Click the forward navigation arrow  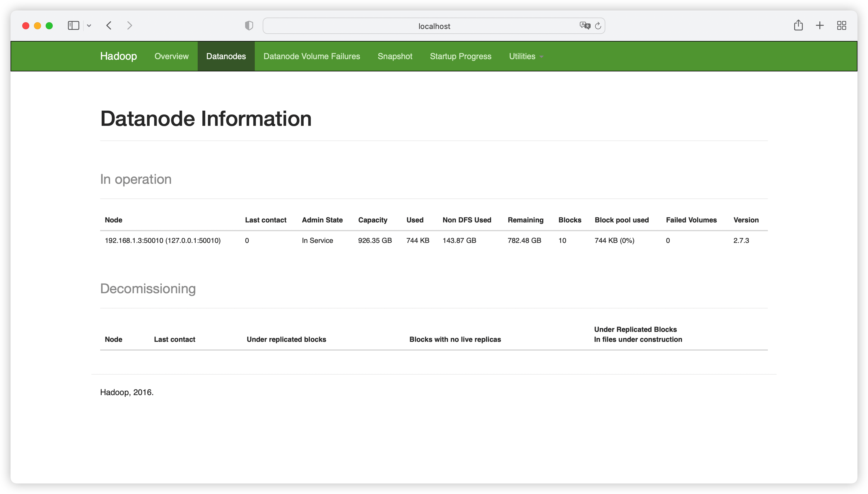[x=129, y=25]
